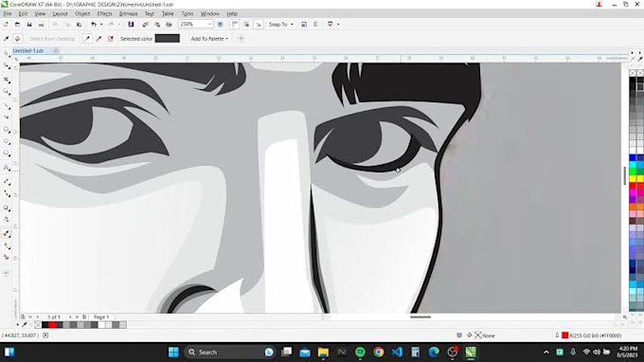Select the Text tool in toolbox
This screenshot has height=362, width=644.
7,167
